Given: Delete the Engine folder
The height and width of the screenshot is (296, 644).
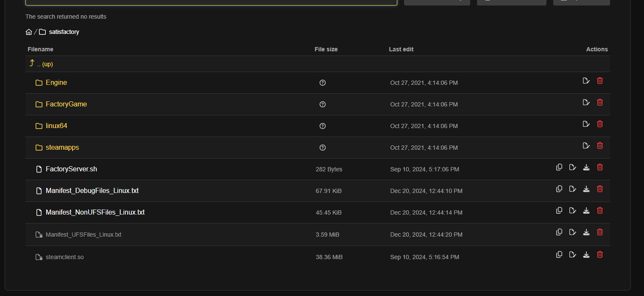Looking at the screenshot, I should pyautogui.click(x=599, y=81).
